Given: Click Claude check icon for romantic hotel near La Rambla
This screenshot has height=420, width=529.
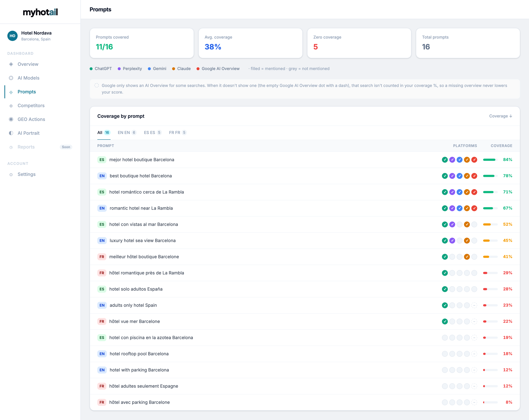Looking at the screenshot, I should [467, 208].
